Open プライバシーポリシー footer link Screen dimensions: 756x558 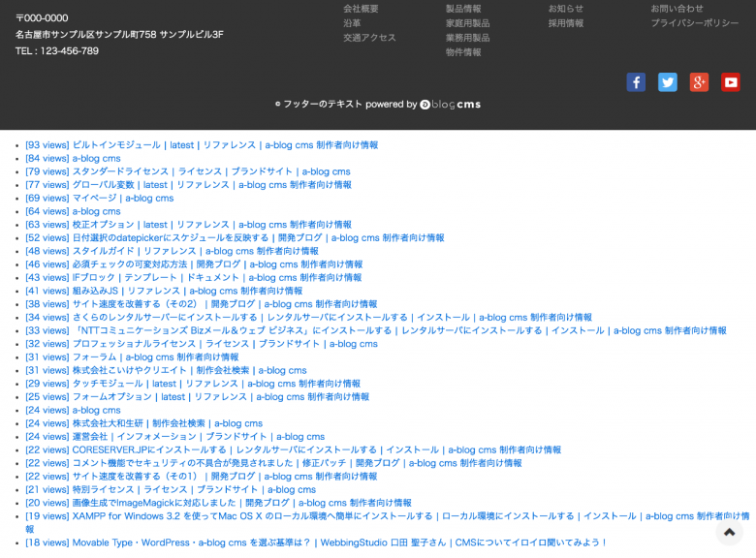coord(695,23)
